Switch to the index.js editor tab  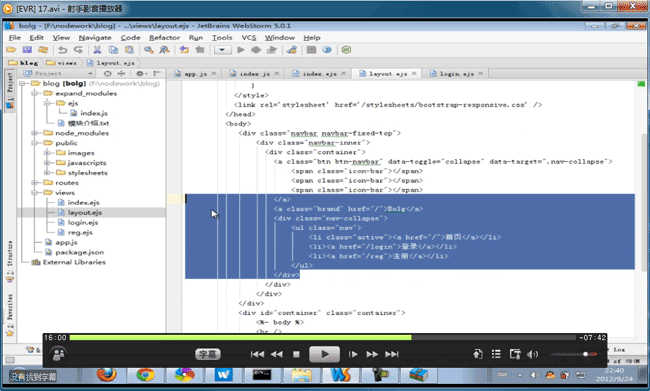point(255,73)
